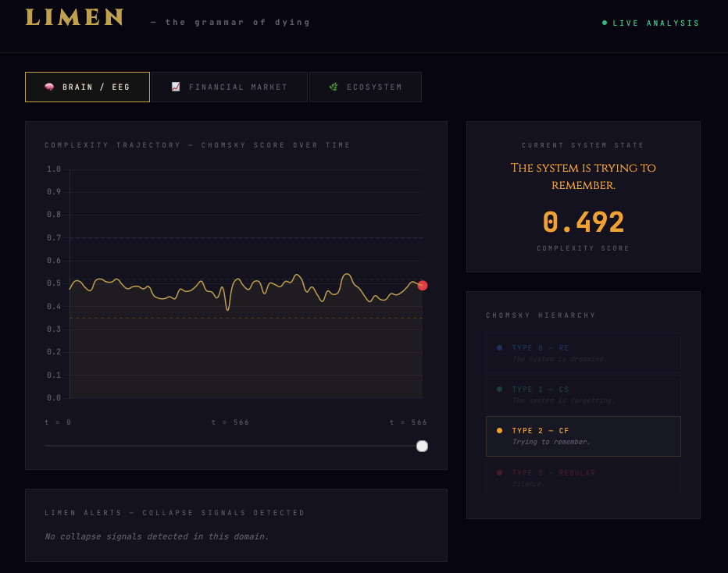The width and height of the screenshot is (728, 573).
Task: Click the orange dot beside Type 2
Action: [500, 431]
